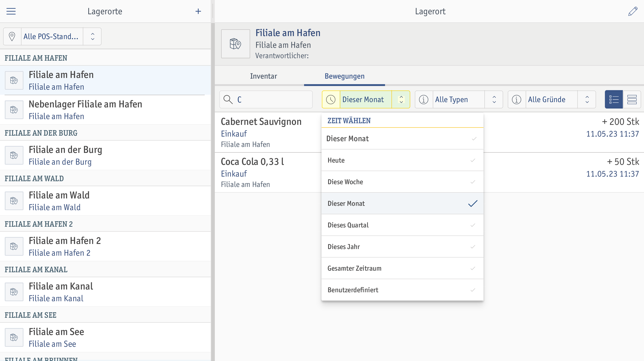Image resolution: width=644 pixels, height=361 pixels.
Task: Click the storage icon for Filiale am Wald
Action: [14, 201]
